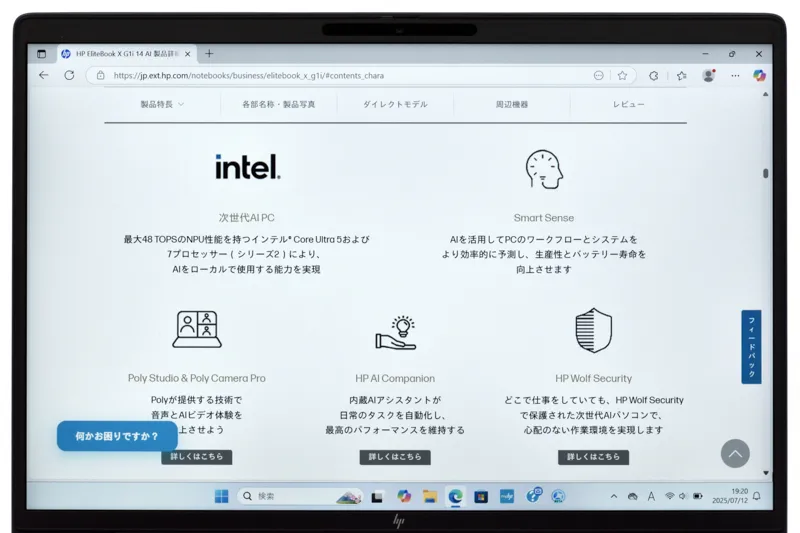
Task: Open the Favorites list icon
Action: tap(682, 75)
